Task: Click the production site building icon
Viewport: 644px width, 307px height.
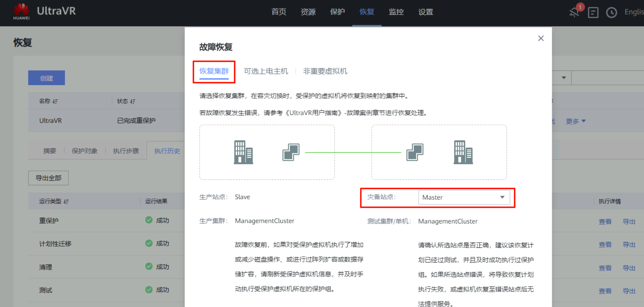Action: coord(243,152)
